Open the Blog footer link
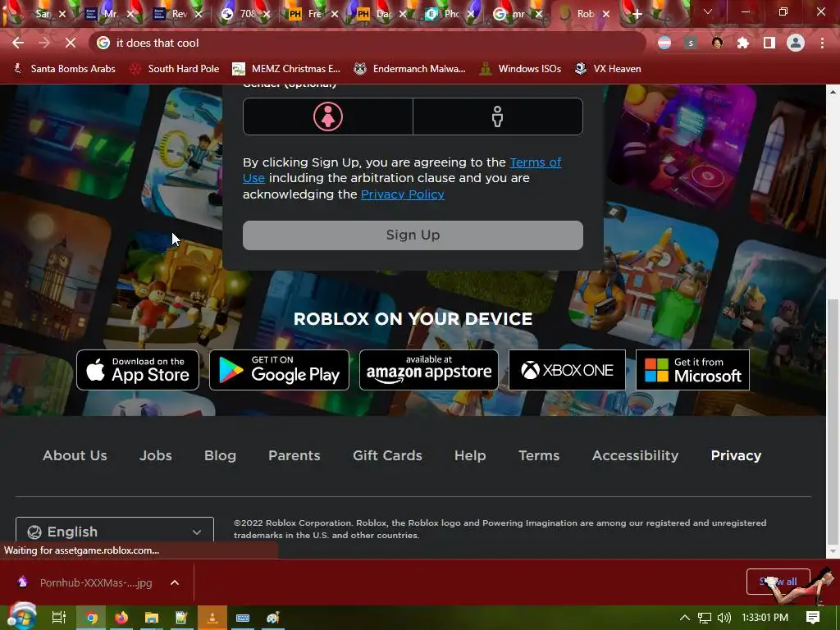The image size is (840, 630). [220, 455]
